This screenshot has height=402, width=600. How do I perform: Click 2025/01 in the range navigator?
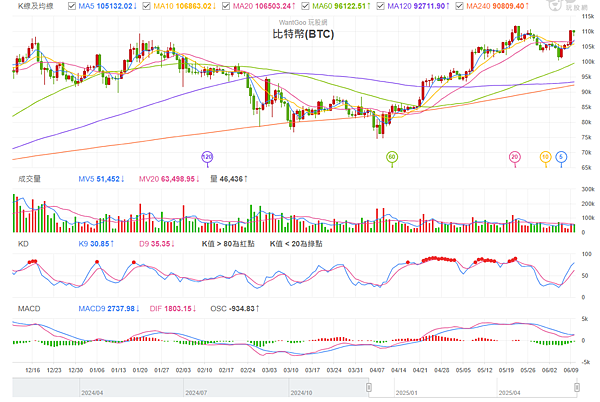click(x=407, y=393)
